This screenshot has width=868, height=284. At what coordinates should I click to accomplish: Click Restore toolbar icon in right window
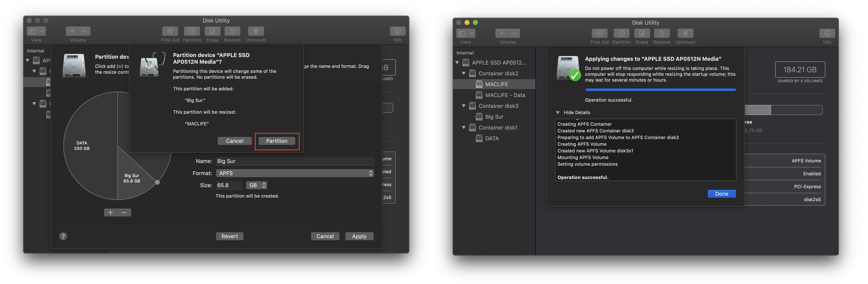tap(662, 33)
